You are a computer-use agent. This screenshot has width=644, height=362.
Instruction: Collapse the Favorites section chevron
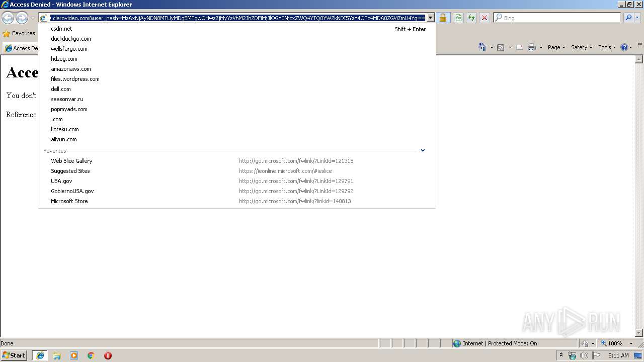(x=423, y=150)
